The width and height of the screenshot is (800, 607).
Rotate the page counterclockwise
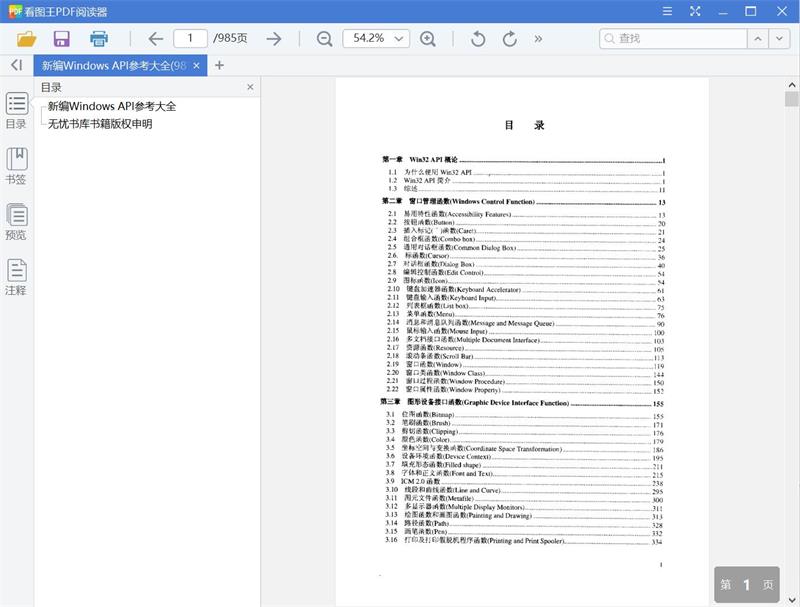478,39
